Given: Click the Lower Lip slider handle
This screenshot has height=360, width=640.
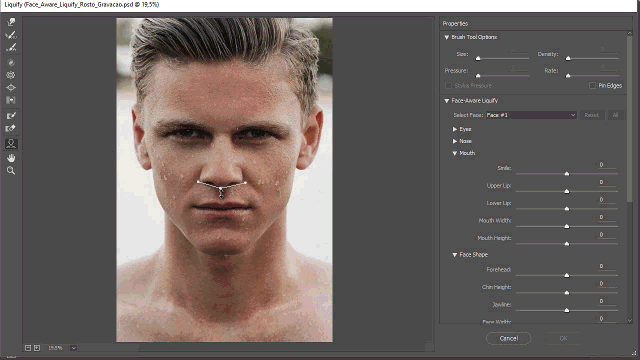Looking at the screenshot, I should pyautogui.click(x=567, y=209).
